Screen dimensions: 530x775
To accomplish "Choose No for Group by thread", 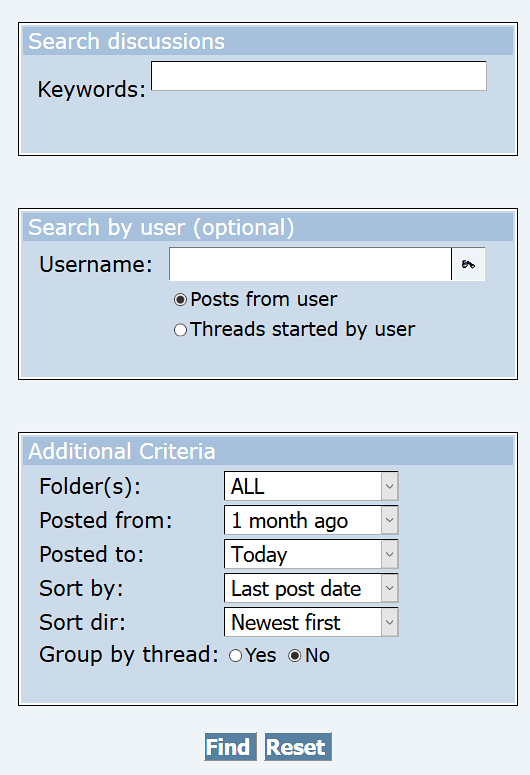I will pos(295,655).
